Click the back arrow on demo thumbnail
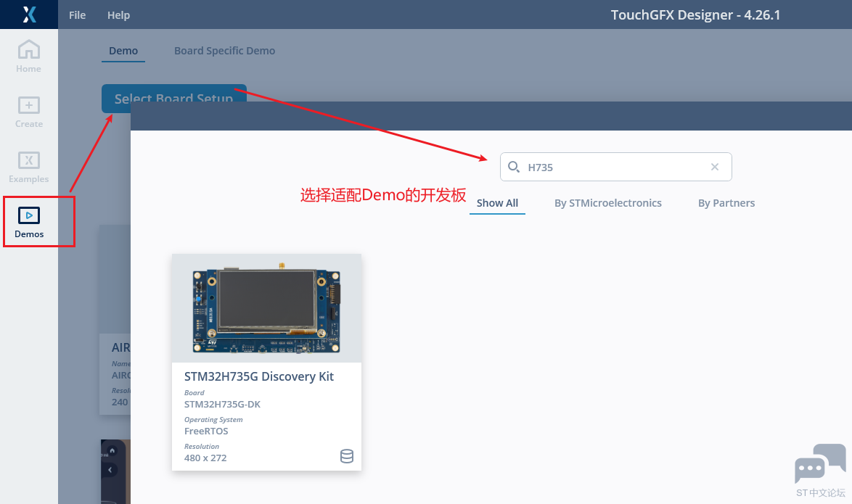 (x=110, y=470)
